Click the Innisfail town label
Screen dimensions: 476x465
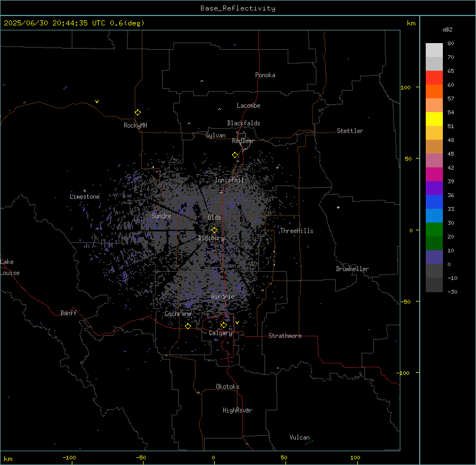(230, 180)
